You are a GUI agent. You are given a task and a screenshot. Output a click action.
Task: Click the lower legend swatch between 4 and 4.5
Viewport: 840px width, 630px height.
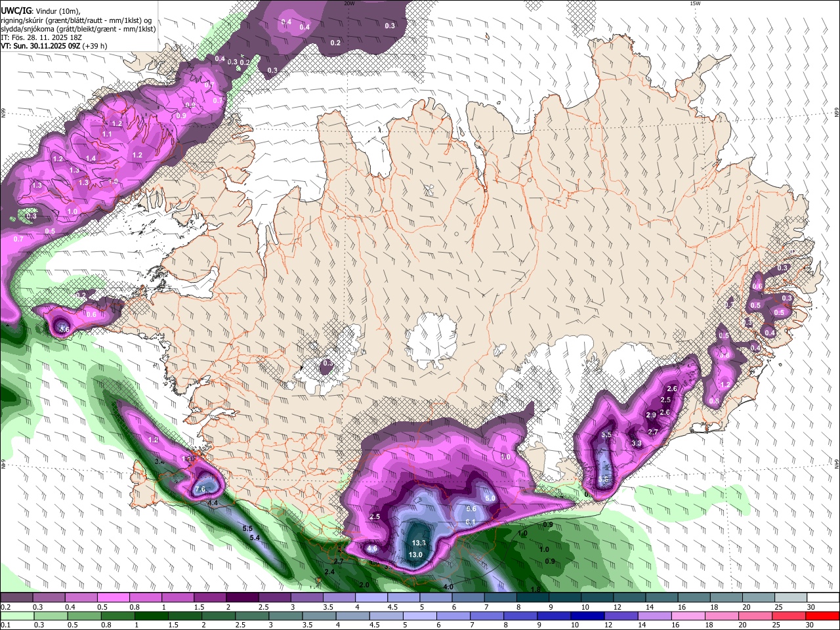pos(352,616)
